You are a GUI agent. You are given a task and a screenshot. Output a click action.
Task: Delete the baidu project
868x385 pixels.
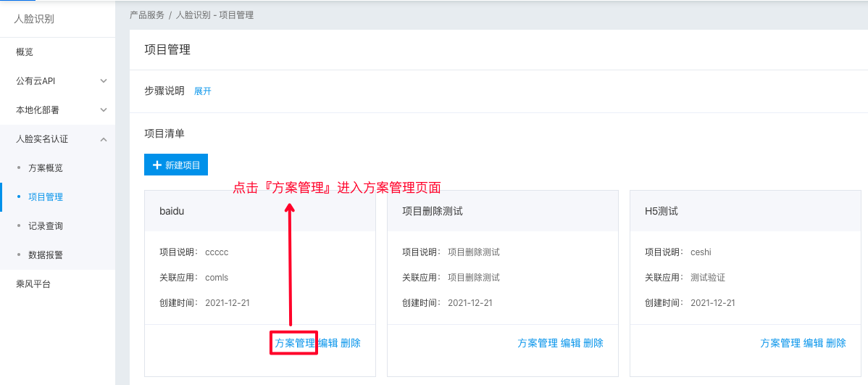351,343
